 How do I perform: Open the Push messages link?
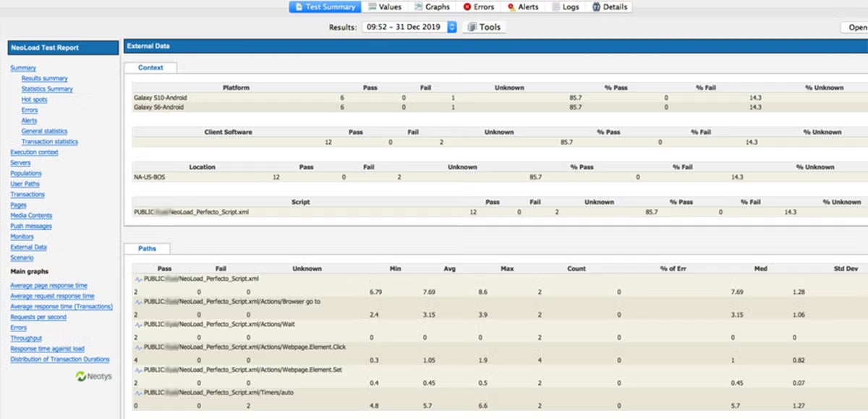[x=31, y=226]
